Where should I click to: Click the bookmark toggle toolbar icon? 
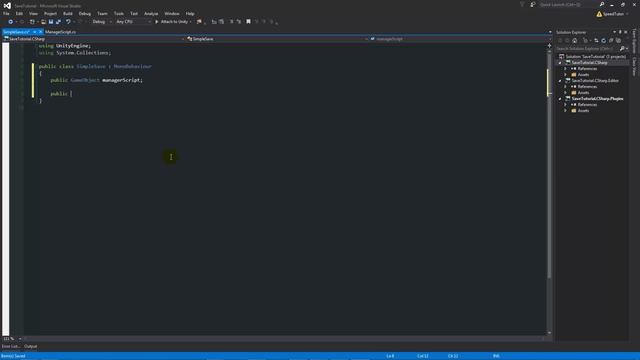(248, 22)
